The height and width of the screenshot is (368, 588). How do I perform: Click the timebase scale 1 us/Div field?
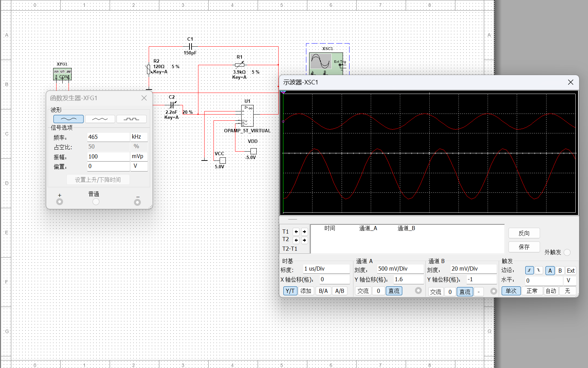tap(326, 269)
